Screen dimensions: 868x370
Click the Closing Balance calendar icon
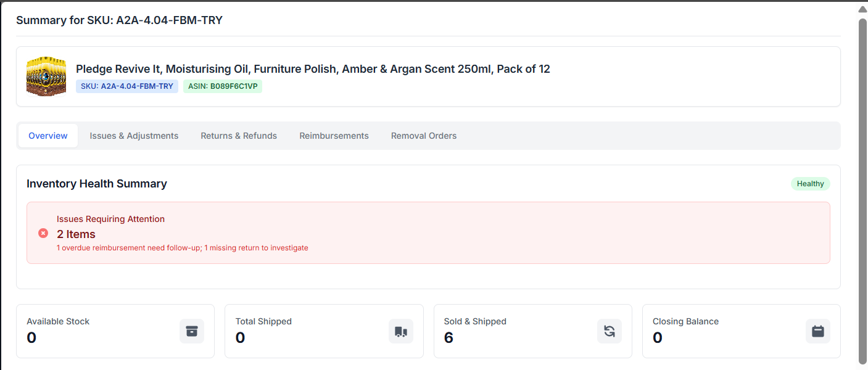817,331
